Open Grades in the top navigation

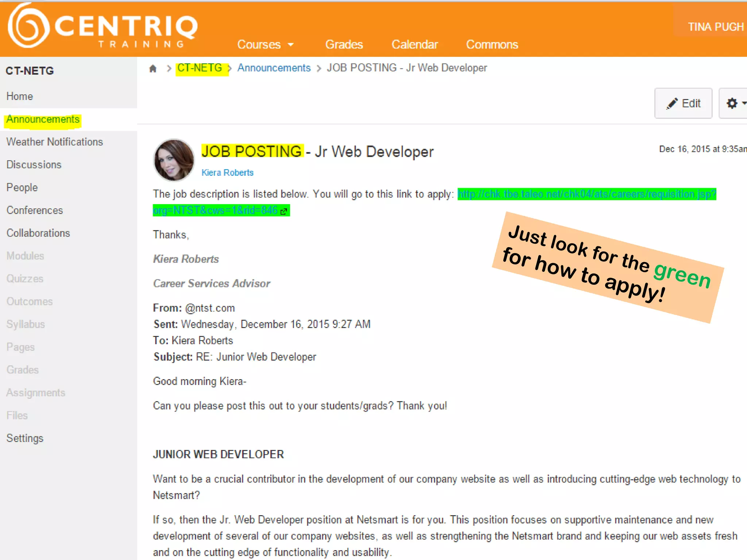click(344, 44)
